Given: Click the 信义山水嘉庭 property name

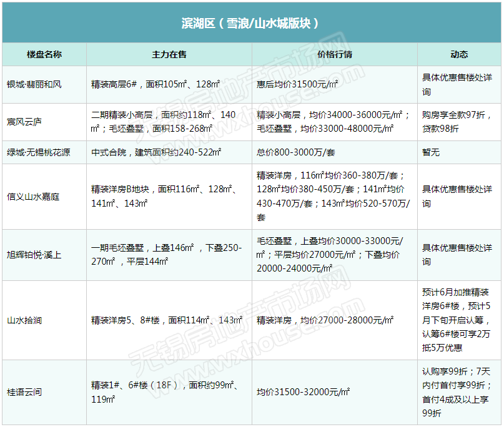Looking at the screenshot, I should point(33,197).
